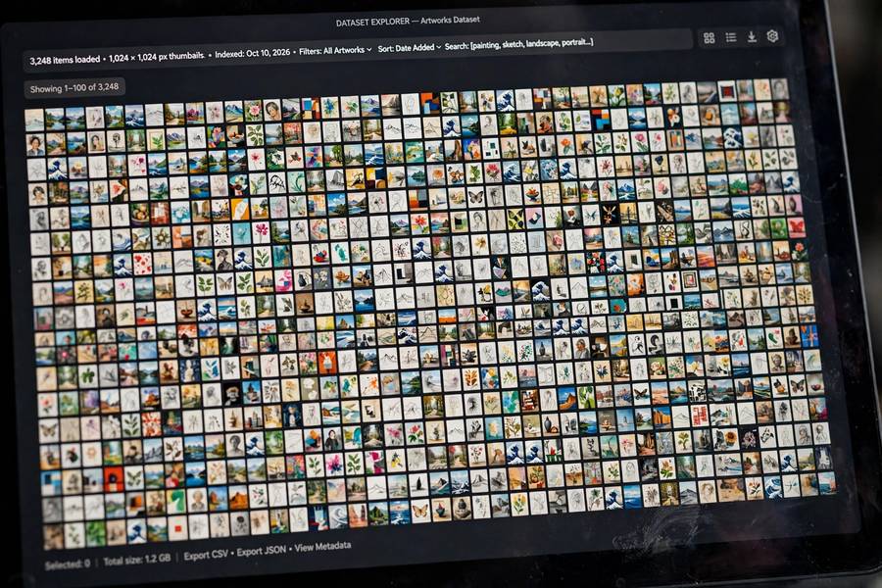Click the Export JSON link
882x588 pixels.
(x=261, y=551)
